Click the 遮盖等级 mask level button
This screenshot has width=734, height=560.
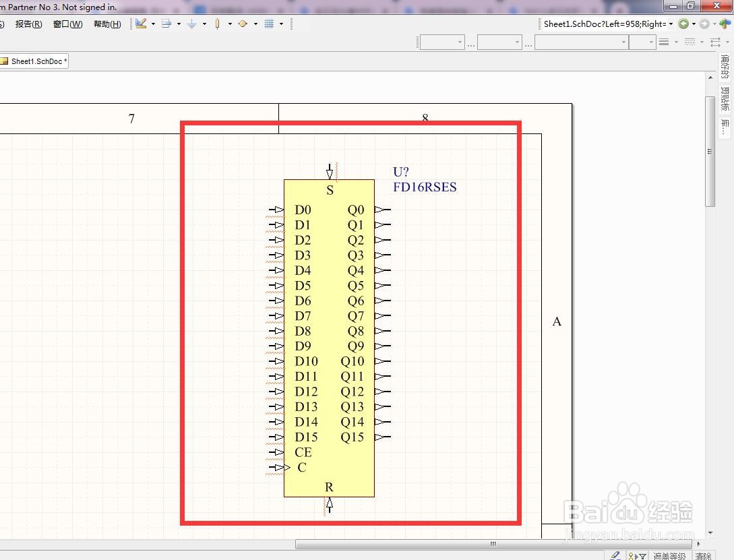[669, 556]
